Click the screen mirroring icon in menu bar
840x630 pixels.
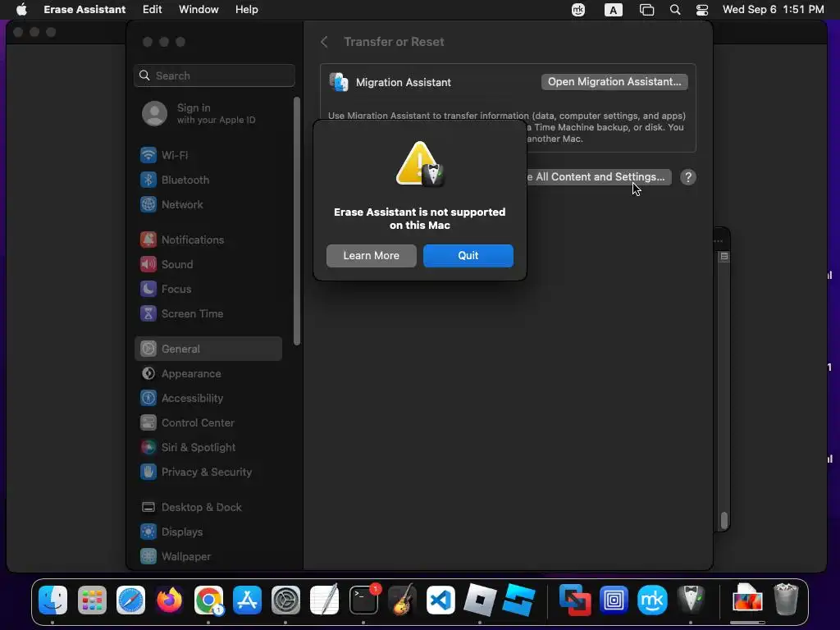point(646,10)
